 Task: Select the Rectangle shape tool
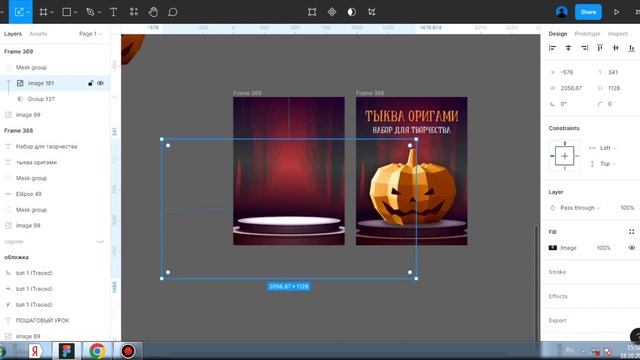(x=66, y=12)
